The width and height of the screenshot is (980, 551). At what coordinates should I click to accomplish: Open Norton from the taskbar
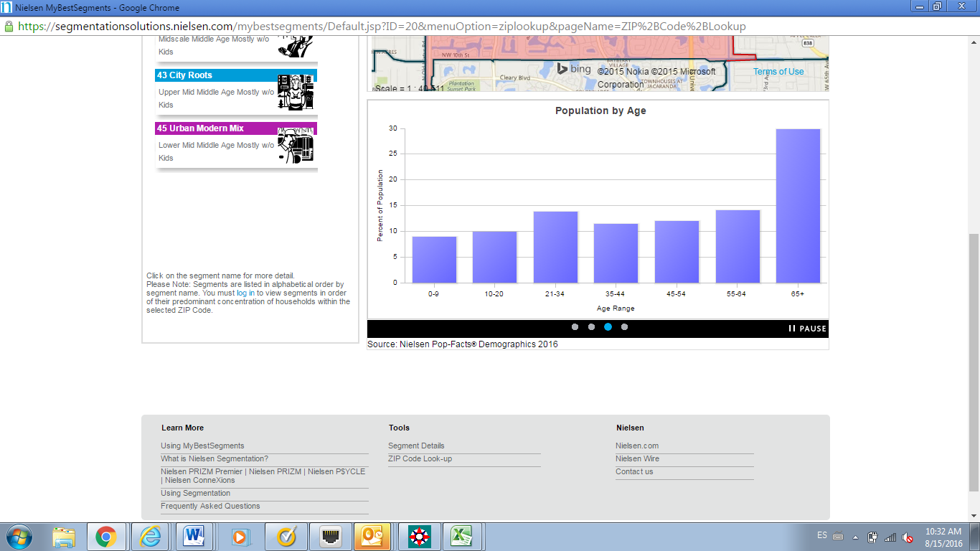(419, 534)
